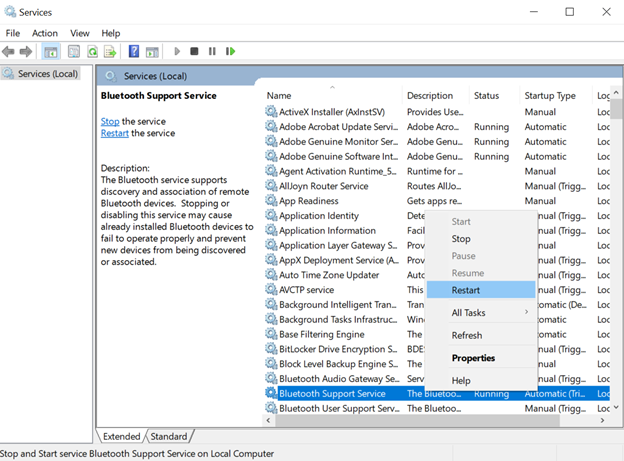Toggle the Show/Hide Action Pane toolbar icon
This screenshot has width=624, height=461.
152,51
